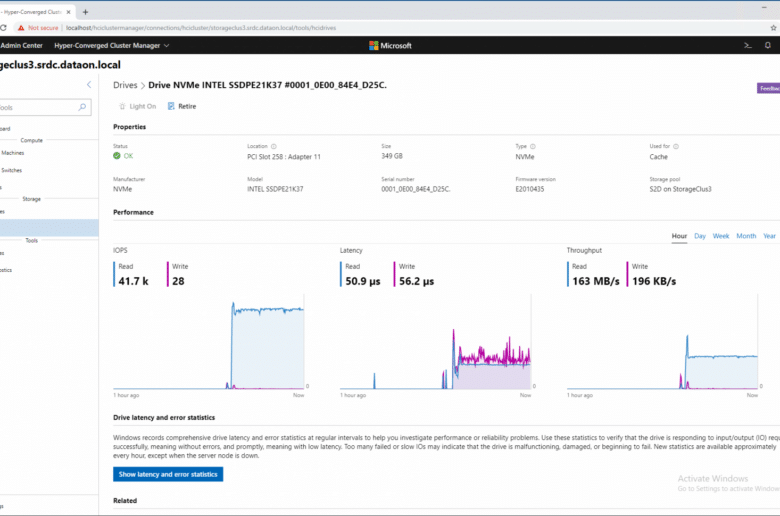Show latency and error statistics
This screenshot has width=780, height=516.
[x=168, y=474]
